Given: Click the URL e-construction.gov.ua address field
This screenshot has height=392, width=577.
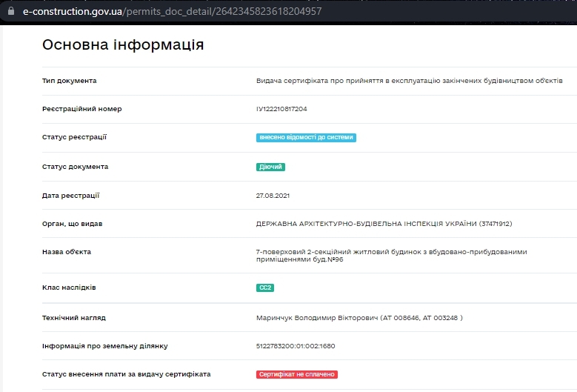Looking at the screenshot, I should click(173, 11).
